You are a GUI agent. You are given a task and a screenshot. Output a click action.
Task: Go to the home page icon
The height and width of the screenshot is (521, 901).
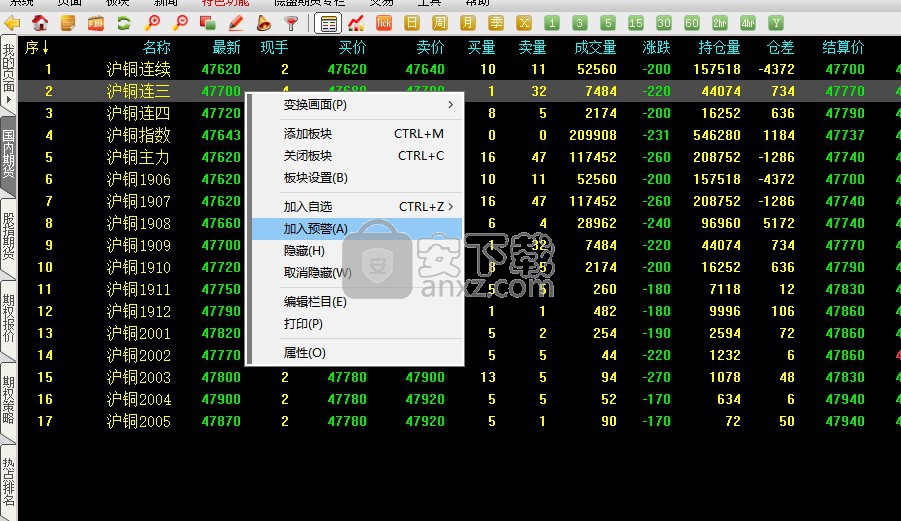pos(40,24)
